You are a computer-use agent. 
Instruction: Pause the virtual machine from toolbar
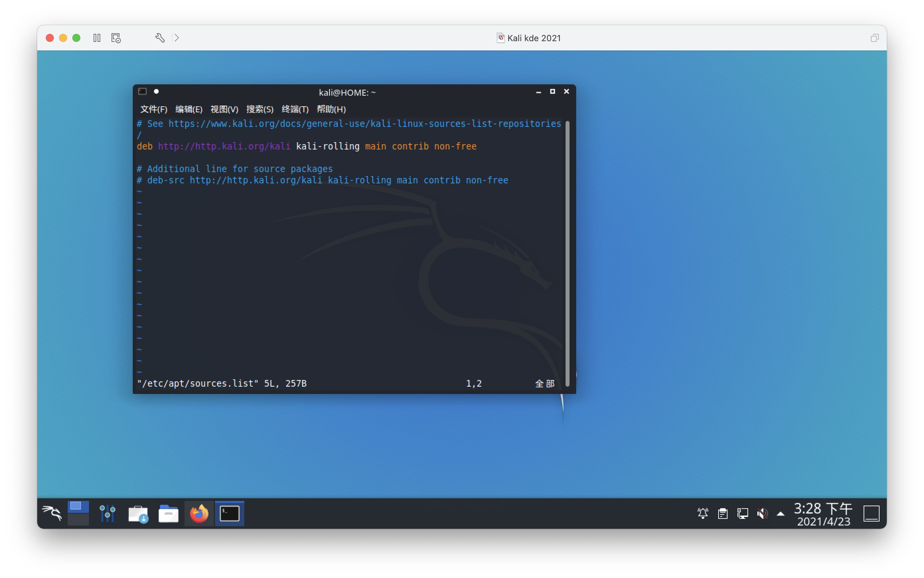tap(97, 38)
